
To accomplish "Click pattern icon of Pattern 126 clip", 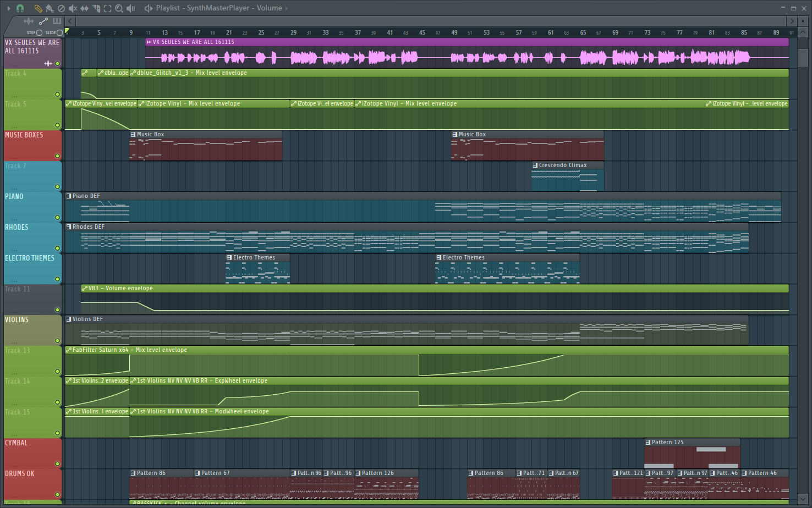I will (358, 473).
